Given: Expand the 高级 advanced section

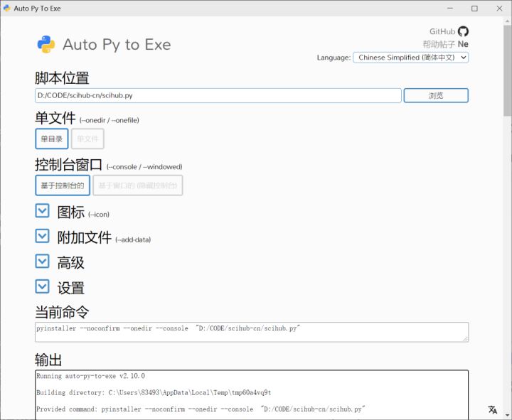Looking at the screenshot, I should 42,261.
